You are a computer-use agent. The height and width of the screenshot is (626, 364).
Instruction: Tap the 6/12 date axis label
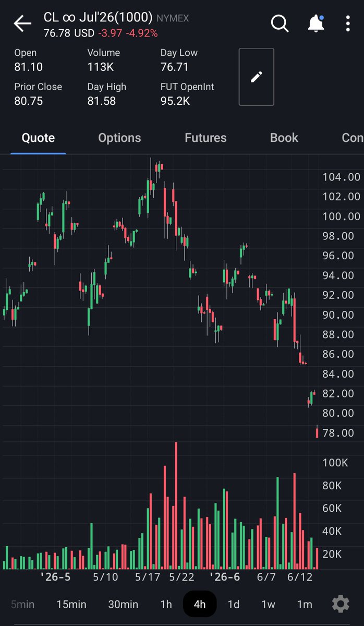coord(299,577)
